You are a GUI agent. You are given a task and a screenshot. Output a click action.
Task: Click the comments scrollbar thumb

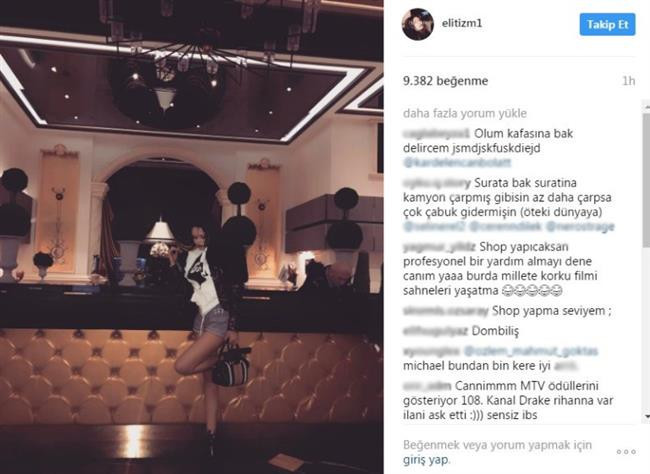coord(646,180)
